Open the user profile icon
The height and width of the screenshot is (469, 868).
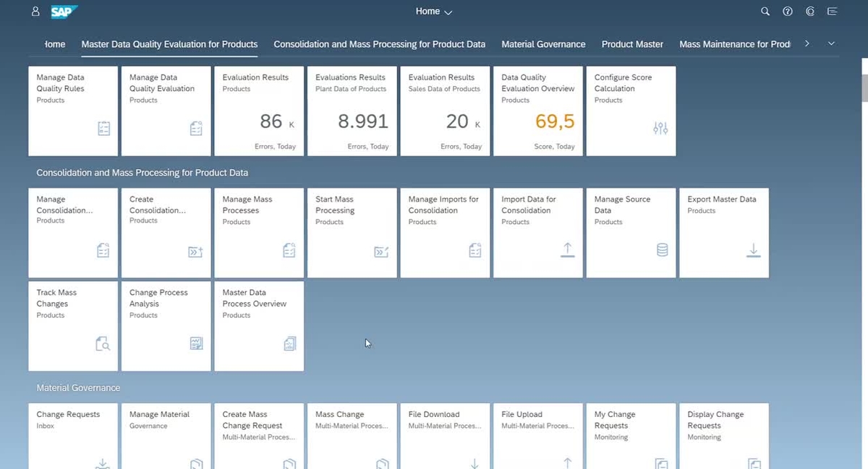(x=35, y=12)
